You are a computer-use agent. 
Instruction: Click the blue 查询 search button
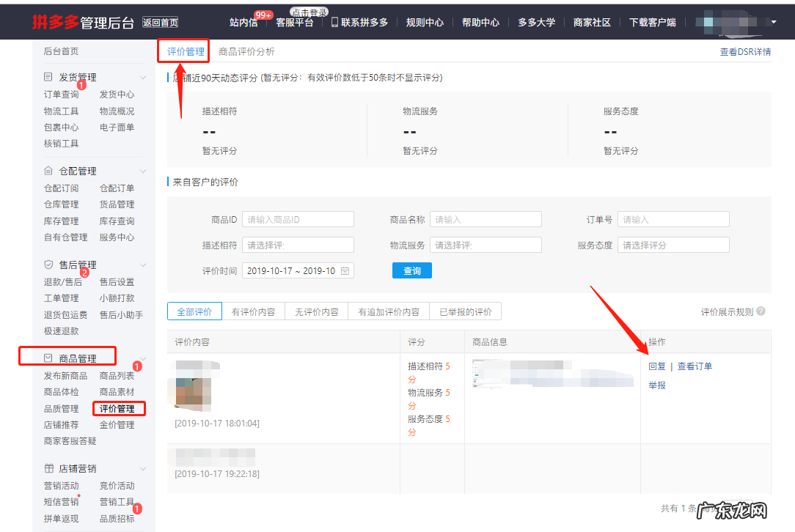point(411,270)
